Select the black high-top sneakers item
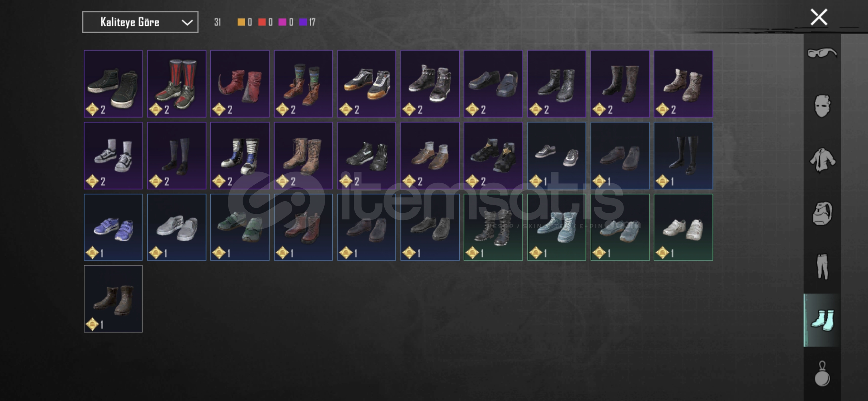The image size is (868, 401). coord(113,84)
